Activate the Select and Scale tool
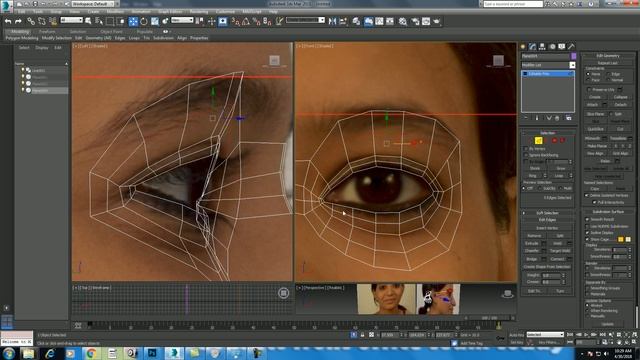 click(155, 21)
